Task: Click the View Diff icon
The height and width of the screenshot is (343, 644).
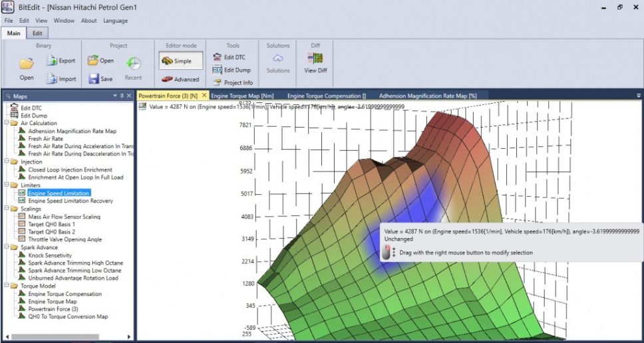Action: (x=315, y=59)
